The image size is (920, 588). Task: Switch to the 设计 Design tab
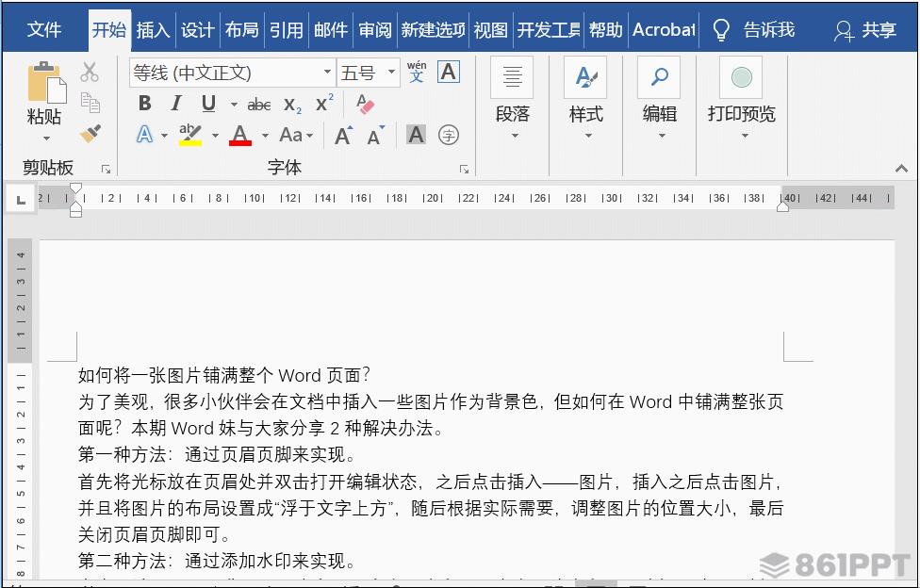click(x=197, y=30)
